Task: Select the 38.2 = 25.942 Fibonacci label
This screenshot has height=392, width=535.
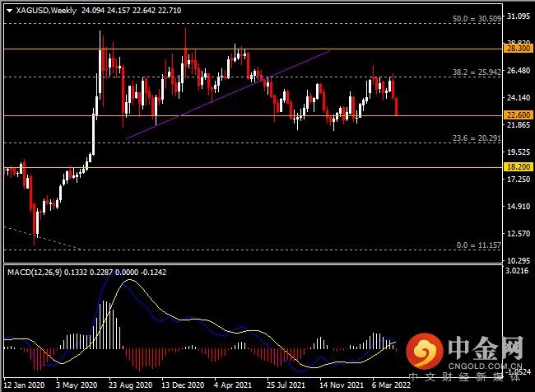Action: pos(477,72)
